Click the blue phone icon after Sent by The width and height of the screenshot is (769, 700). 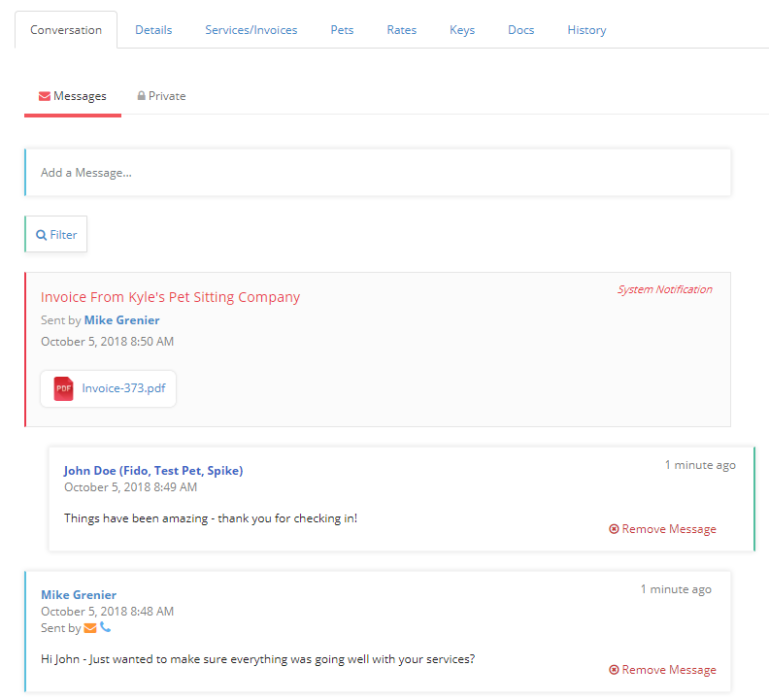tap(105, 627)
